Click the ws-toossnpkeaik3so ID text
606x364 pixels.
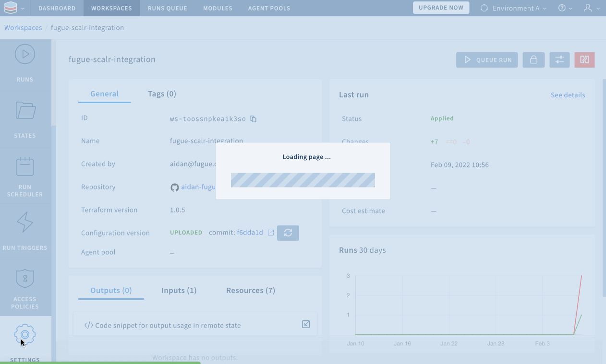coord(208,119)
